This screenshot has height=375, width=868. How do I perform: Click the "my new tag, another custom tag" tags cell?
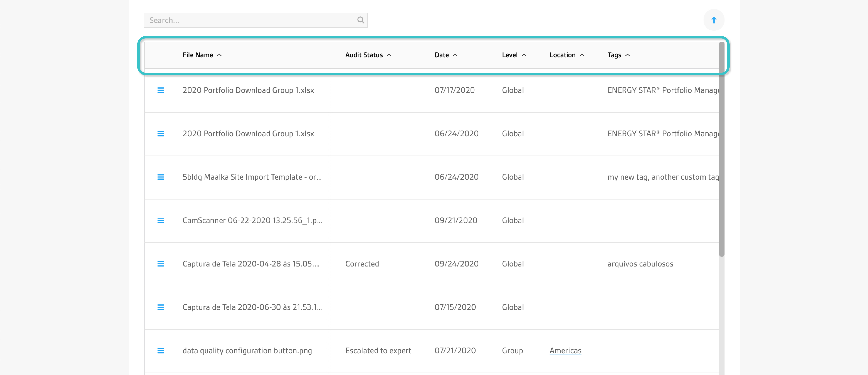tap(663, 177)
